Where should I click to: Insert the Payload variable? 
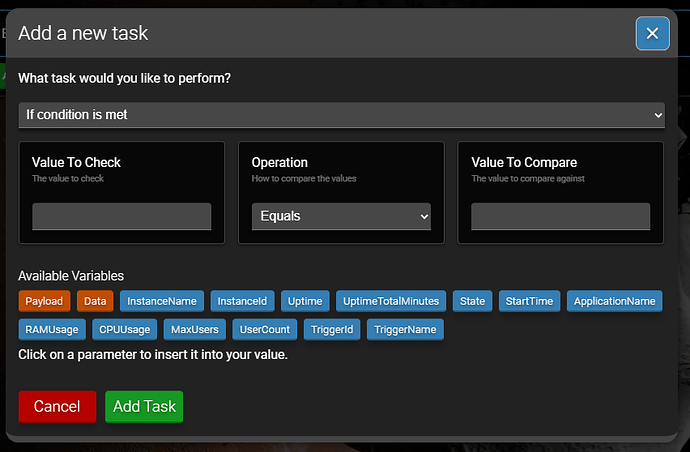tap(44, 301)
